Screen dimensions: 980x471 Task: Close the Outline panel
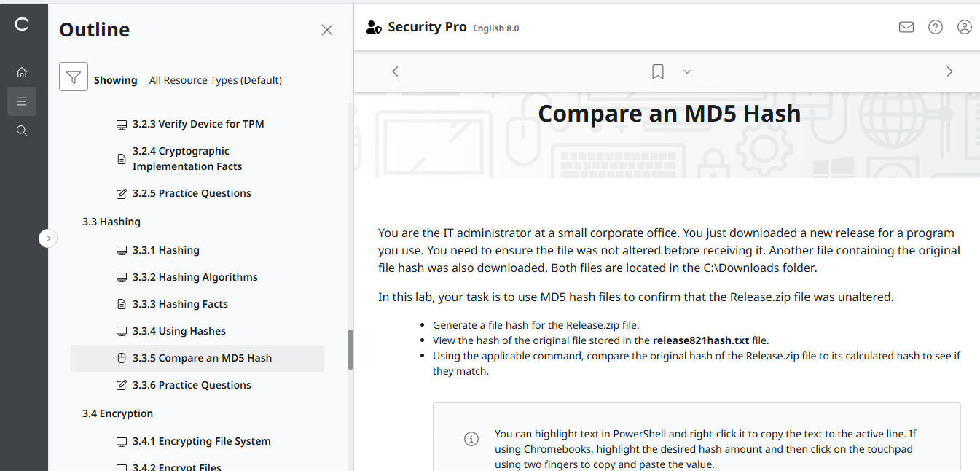(x=326, y=30)
